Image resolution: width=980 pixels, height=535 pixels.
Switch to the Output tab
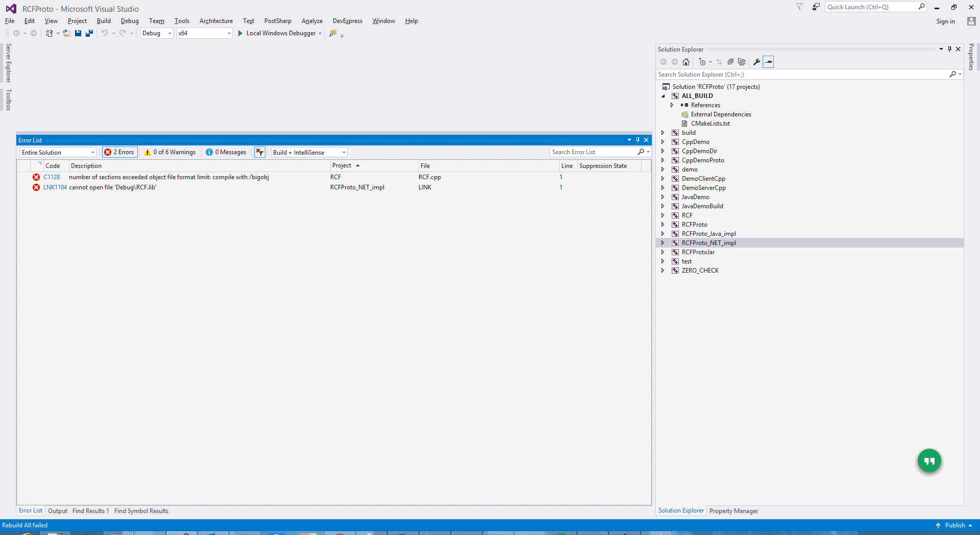point(58,511)
